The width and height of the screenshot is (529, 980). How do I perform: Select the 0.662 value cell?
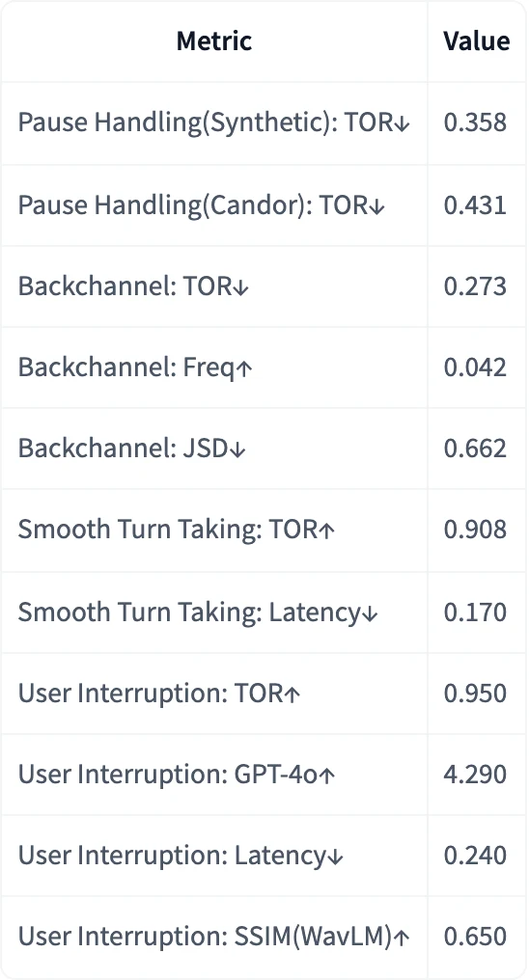pyautogui.click(x=477, y=449)
